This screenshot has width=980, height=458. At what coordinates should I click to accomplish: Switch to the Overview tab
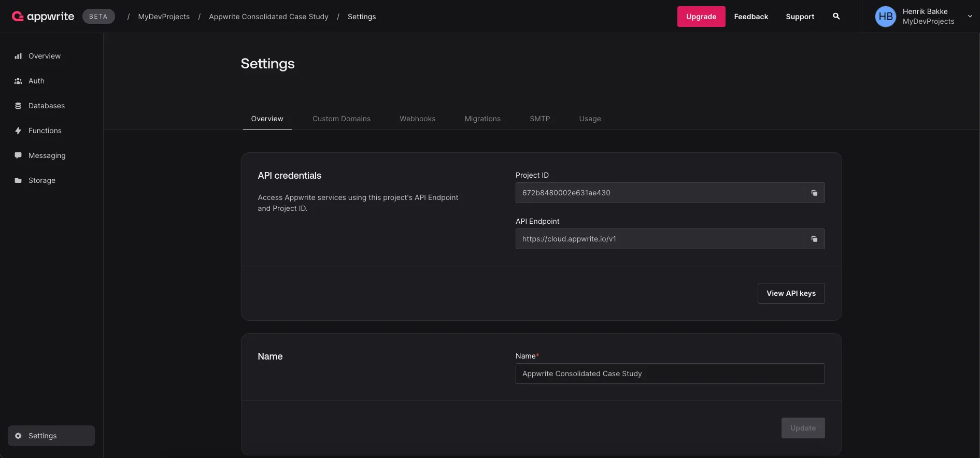click(267, 119)
